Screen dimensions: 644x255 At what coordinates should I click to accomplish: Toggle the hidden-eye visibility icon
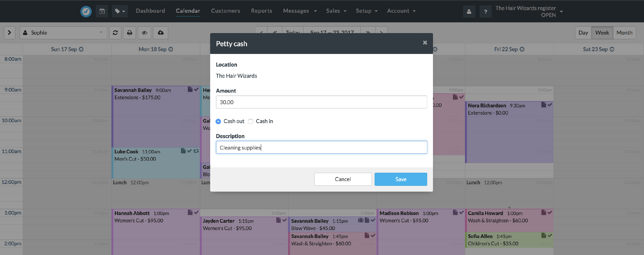coord(144,32)
